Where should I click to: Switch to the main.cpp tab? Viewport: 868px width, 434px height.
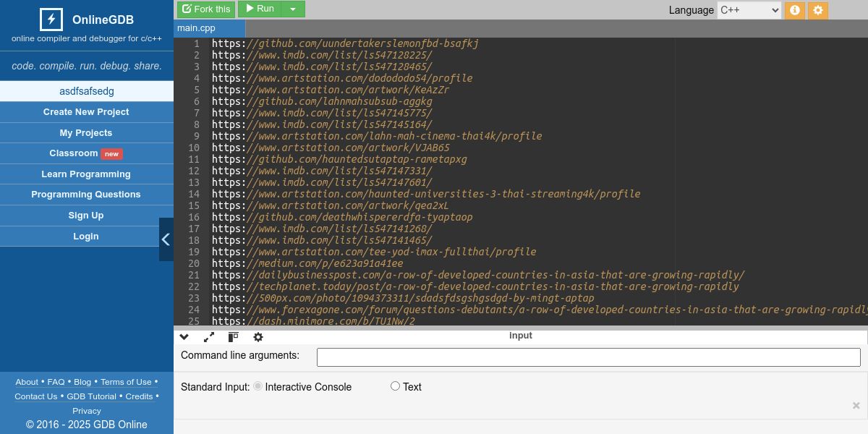pos(210,28)
